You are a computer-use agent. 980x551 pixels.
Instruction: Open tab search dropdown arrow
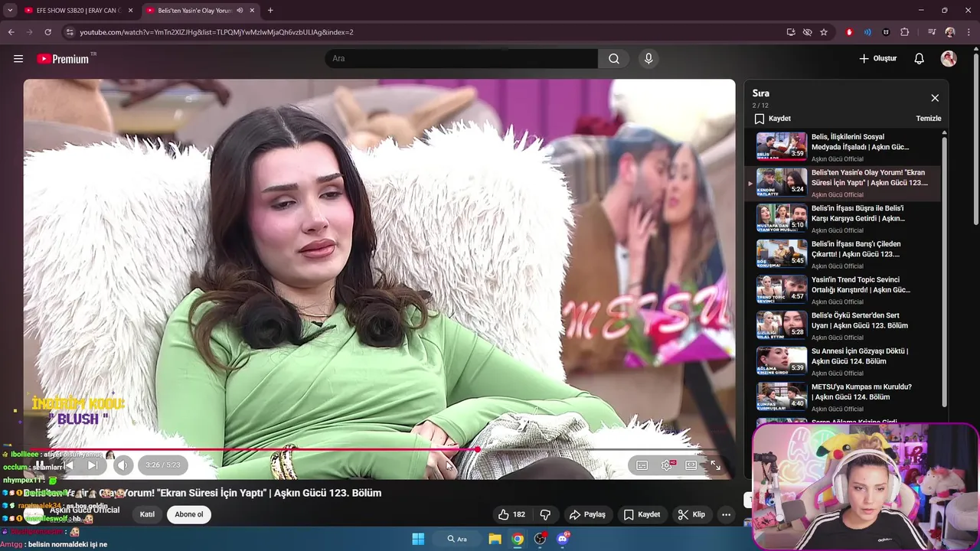click(x=10, y=11)
